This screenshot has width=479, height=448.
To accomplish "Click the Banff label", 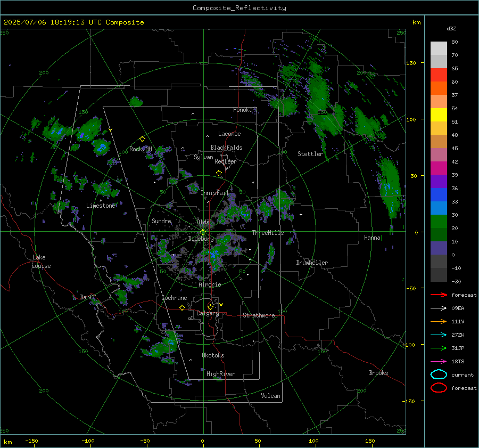I will 88,297.
